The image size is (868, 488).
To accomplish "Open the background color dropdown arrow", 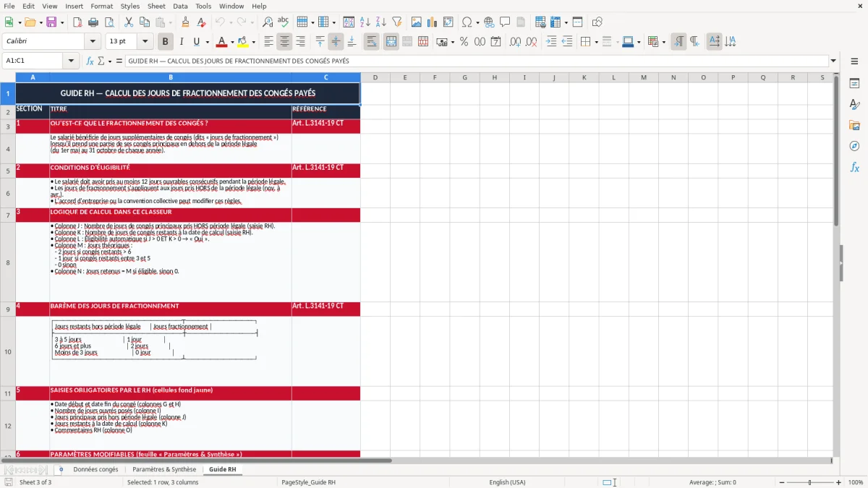I will [x=253, y=42].
